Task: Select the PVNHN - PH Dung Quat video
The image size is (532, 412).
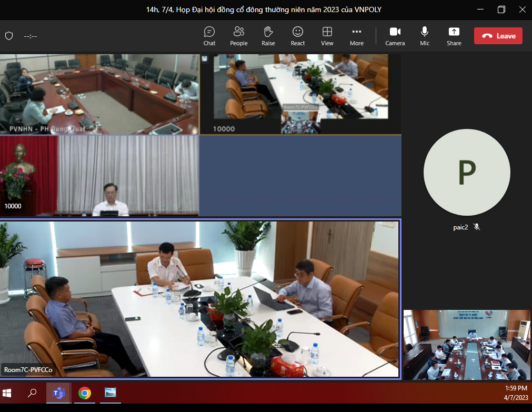Action: 99,94
